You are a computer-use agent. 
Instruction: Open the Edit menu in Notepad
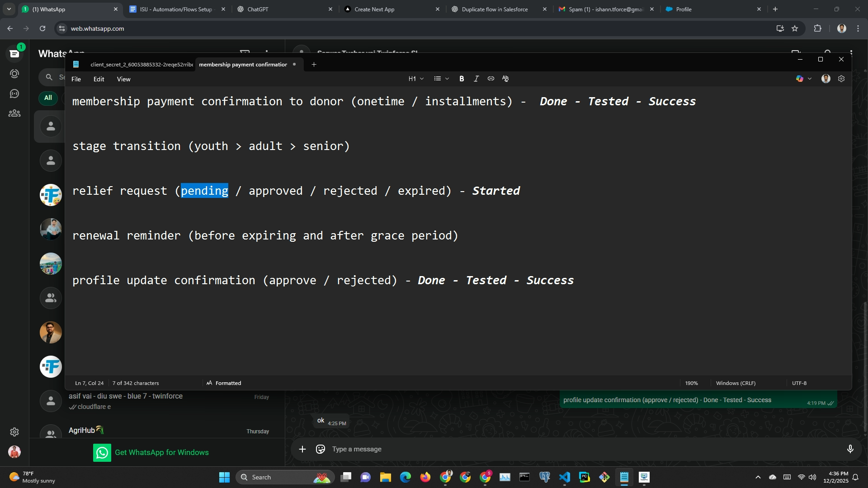pyautogui.click(x=99, y=79)
